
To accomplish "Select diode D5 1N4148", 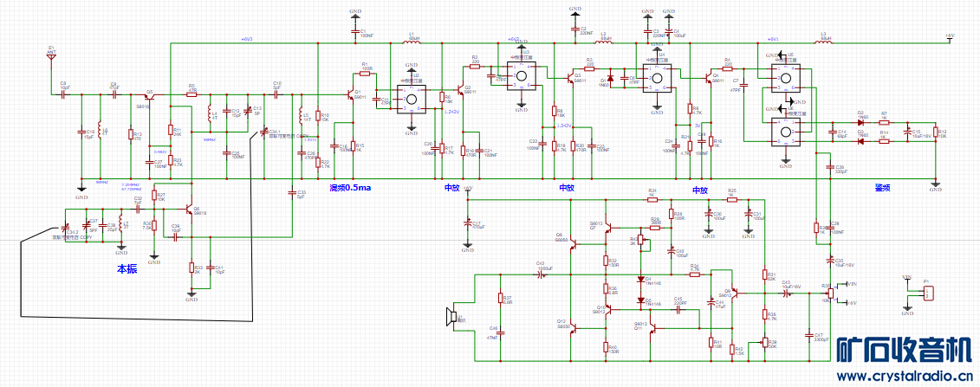I will coord(640,300).
